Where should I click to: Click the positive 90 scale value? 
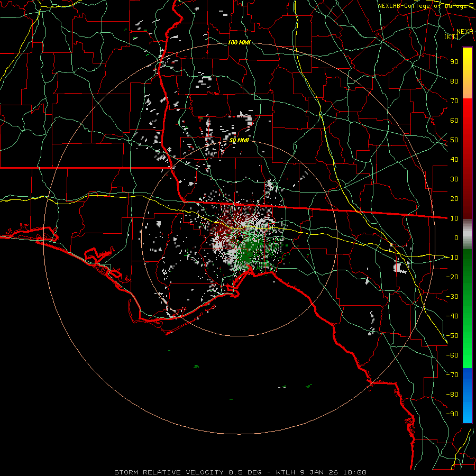pyautogui.click(x=454, y=62)
